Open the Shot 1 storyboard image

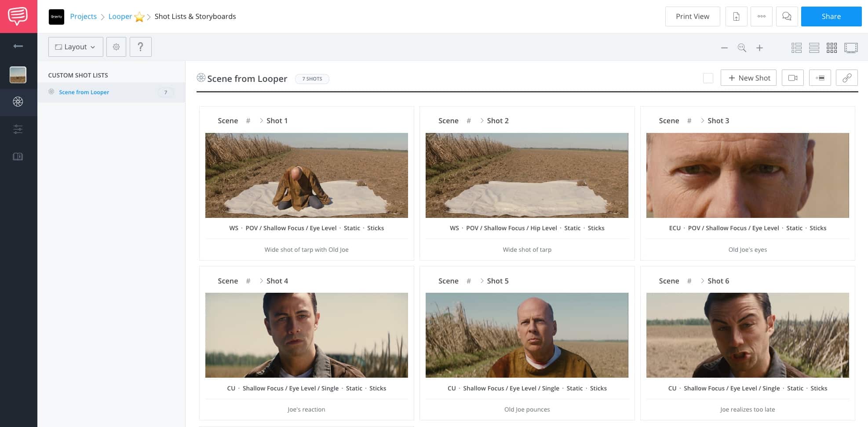tap(306, 175)
